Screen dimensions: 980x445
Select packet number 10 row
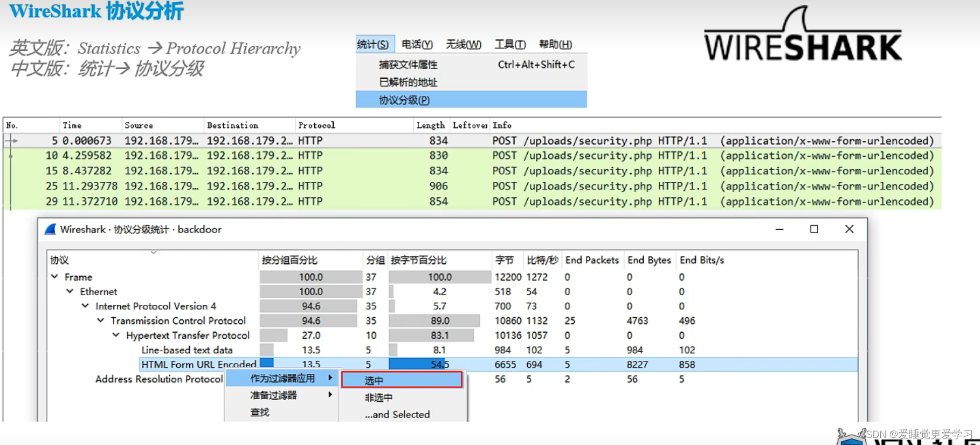472,156
